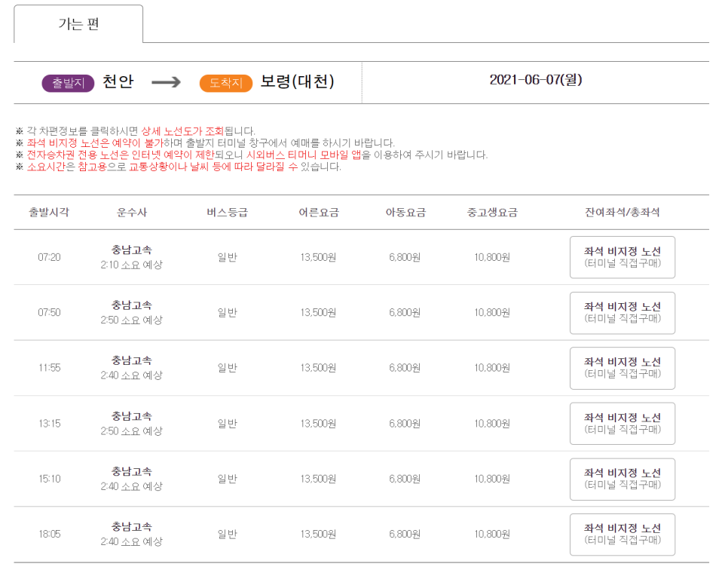The image size is (728, 573).
Task: Click student fare 10,800원 in 18:05 row
Action: (492, 534)
